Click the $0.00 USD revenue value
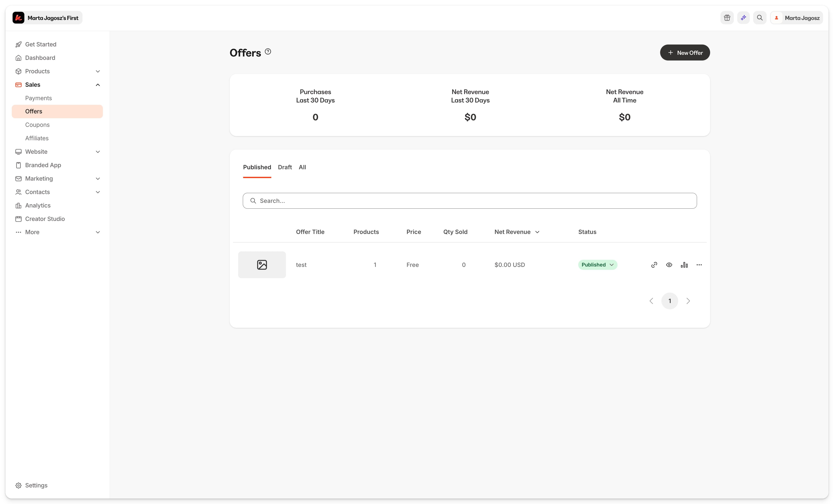 click(510, 265)
